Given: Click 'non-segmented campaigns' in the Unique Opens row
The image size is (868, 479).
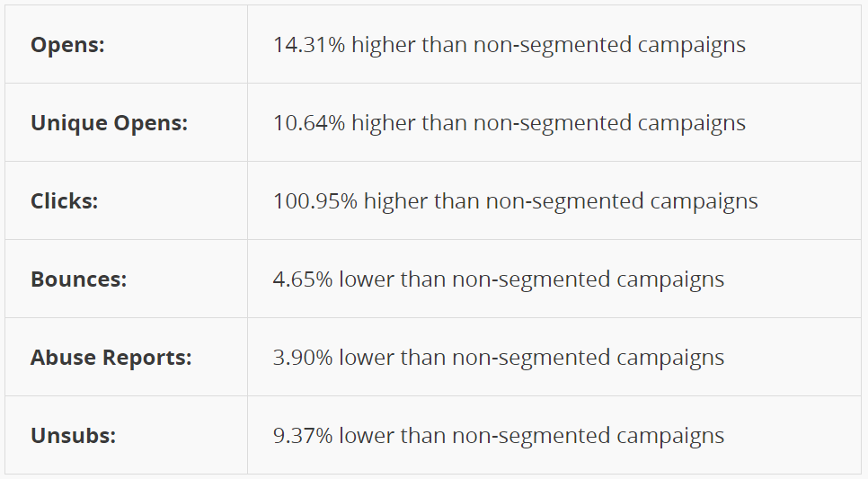Looking at the screenshot, I should click(609, 123).
